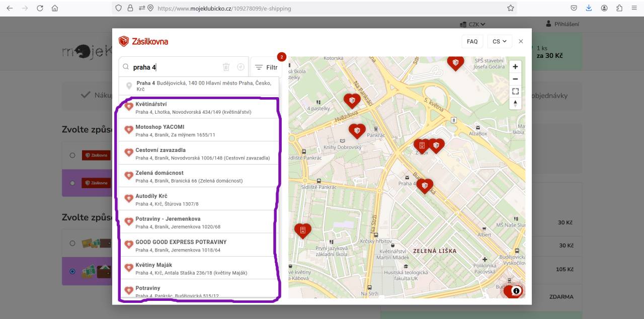Click the magnifier icon in the search box
The height and width of the screenshot is (319, 644).
(126, 67)
